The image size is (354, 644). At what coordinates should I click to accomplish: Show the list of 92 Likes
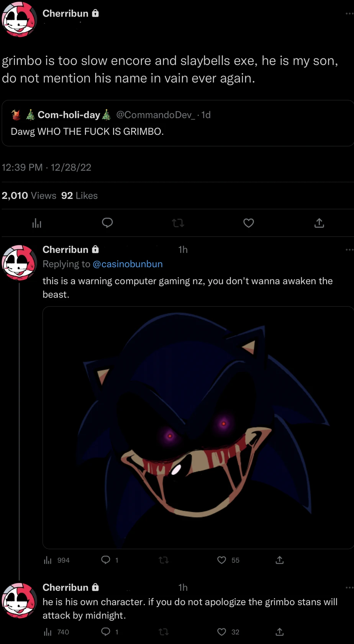tap(79, 195)
